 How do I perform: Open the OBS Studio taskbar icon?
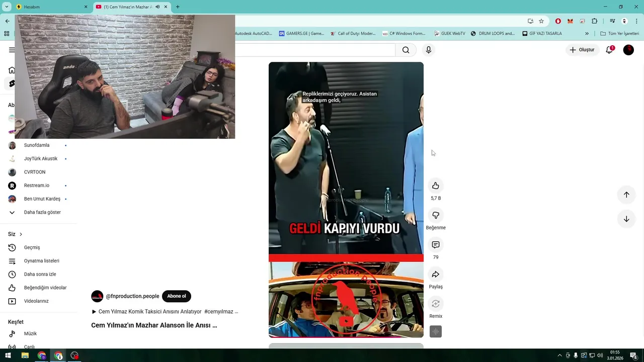[74, 355]
